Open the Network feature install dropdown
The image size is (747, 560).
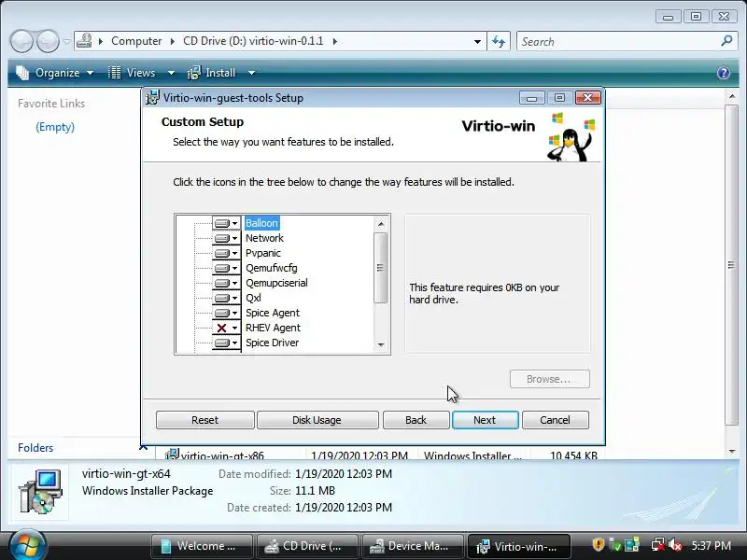(226, 238)
